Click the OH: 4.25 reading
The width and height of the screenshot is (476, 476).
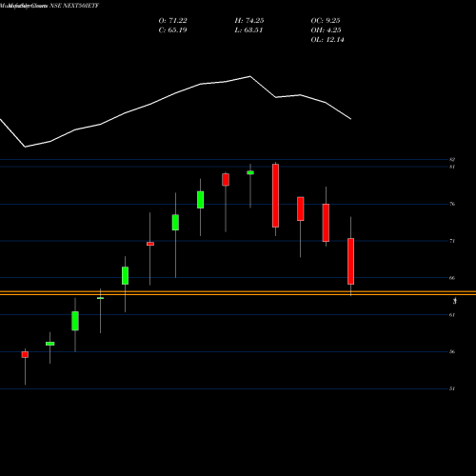(x=326, y=30)
